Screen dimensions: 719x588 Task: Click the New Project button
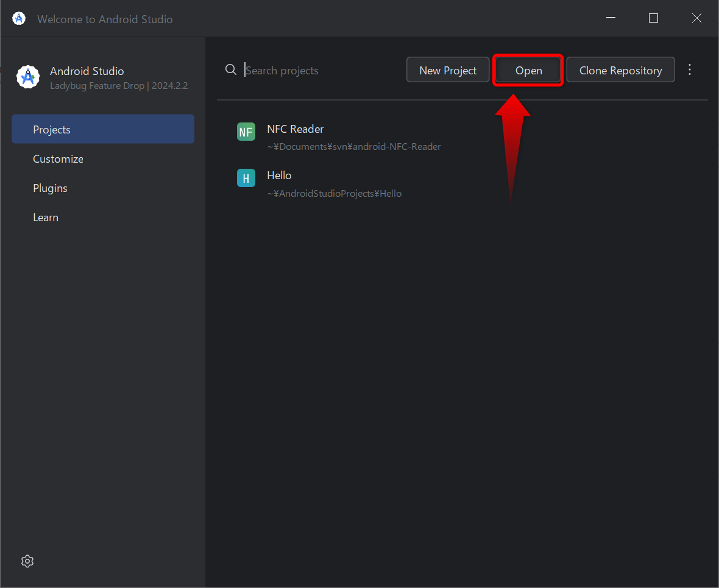pyautogui.click(x=447, y=70)
